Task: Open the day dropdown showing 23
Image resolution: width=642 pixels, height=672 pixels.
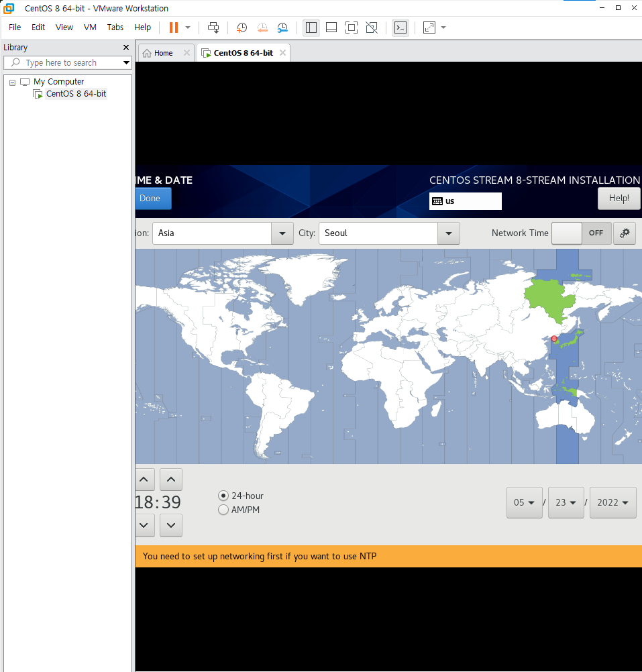Action: (x=566, y=503)
